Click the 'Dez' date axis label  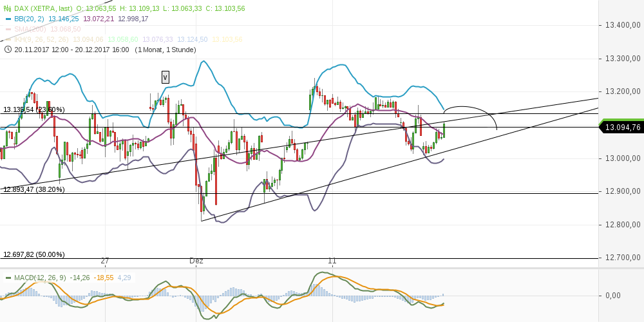coord(196,261)
